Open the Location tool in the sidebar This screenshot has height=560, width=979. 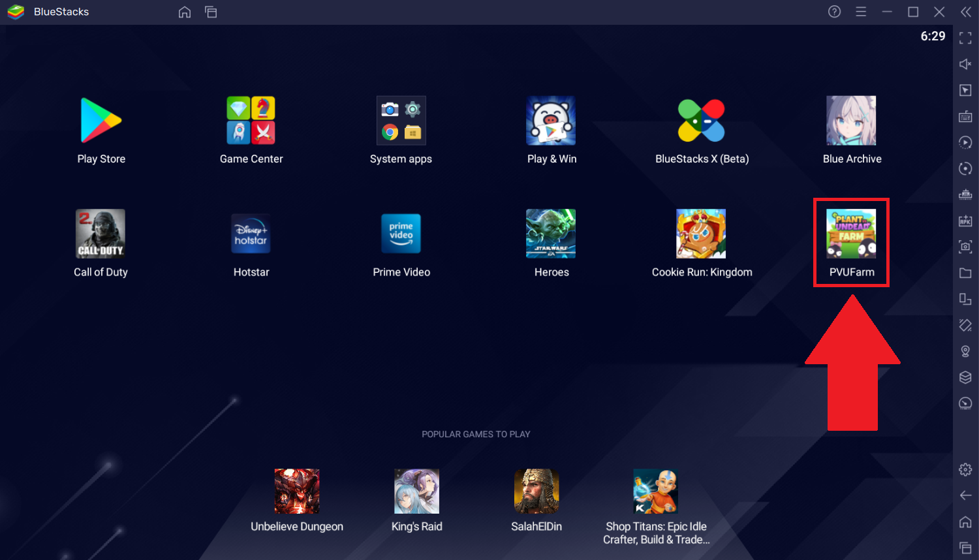965,351
